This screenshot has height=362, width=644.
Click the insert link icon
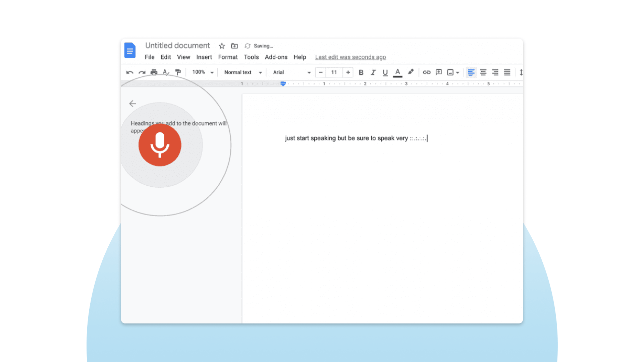coord(426,72)
